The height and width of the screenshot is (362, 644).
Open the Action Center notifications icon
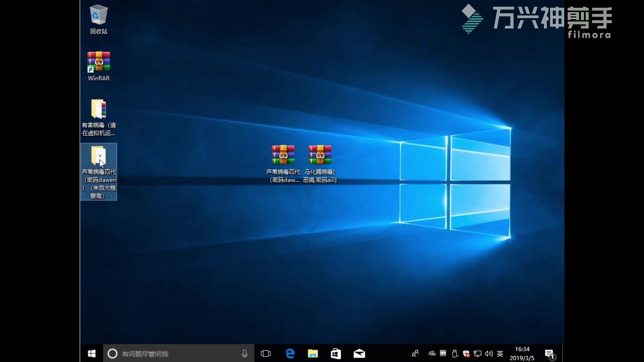tap(550, 354)
